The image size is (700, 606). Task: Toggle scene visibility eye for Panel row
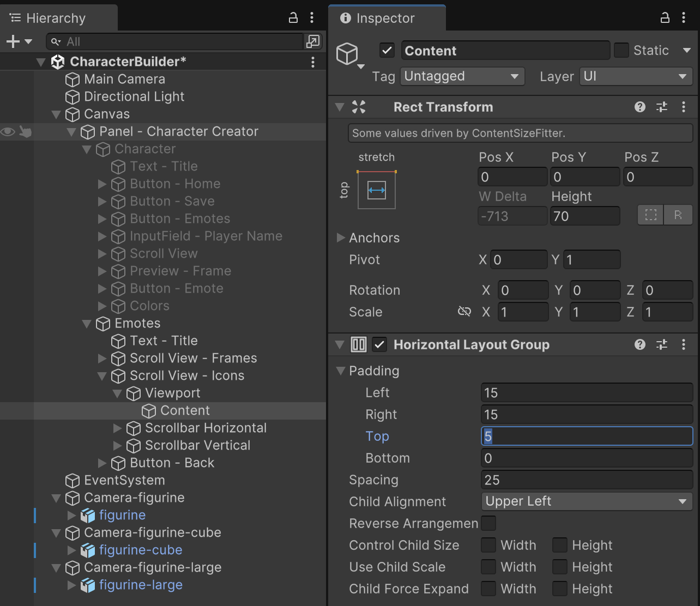tap(8, 131)
